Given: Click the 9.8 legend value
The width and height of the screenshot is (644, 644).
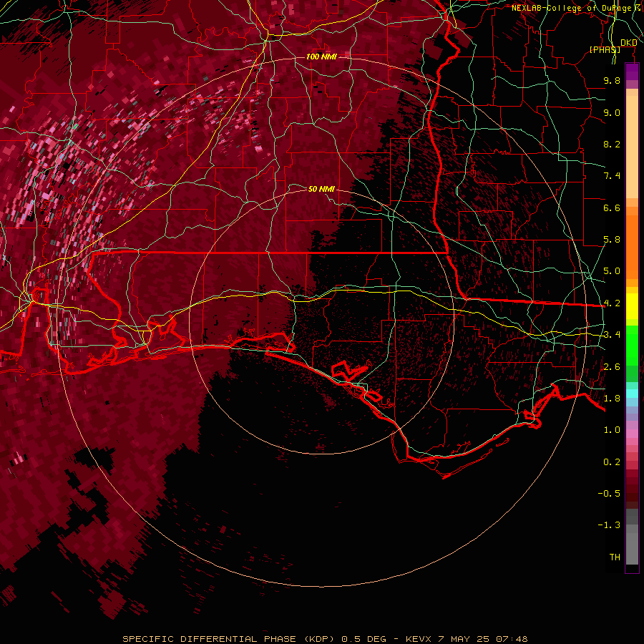Looking at the screenshot, I should [x=612, y=80].
